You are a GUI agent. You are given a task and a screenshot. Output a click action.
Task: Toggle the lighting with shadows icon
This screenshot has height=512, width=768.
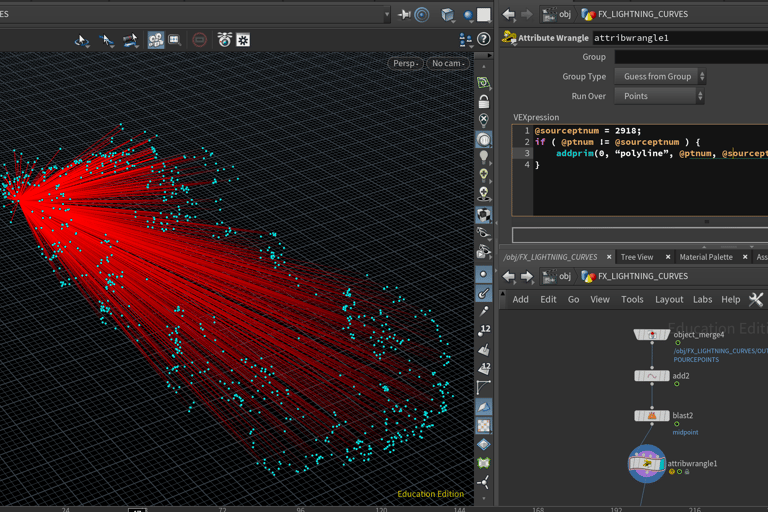point(483,194)
